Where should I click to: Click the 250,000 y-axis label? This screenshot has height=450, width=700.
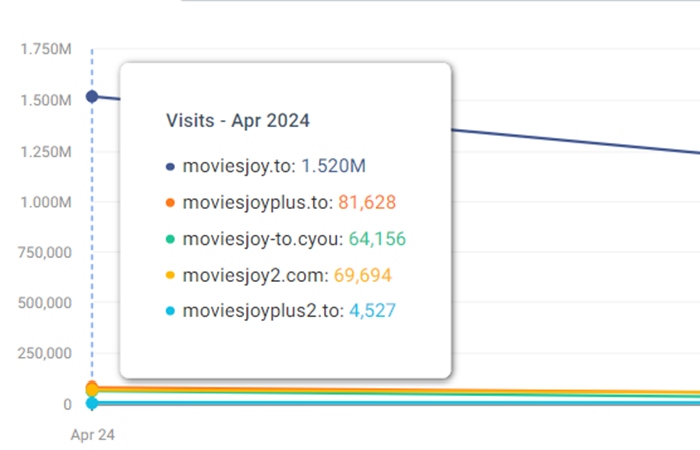[45, 354]
